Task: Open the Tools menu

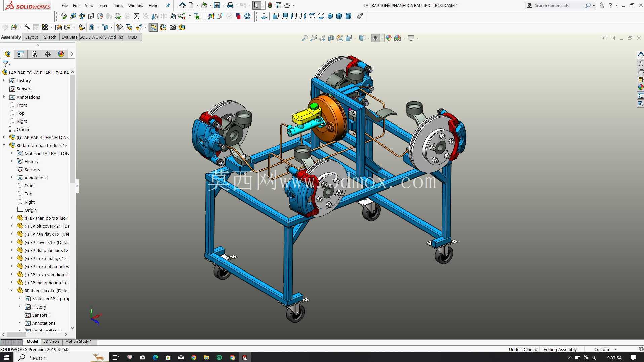Action: [x=118, y=5]
